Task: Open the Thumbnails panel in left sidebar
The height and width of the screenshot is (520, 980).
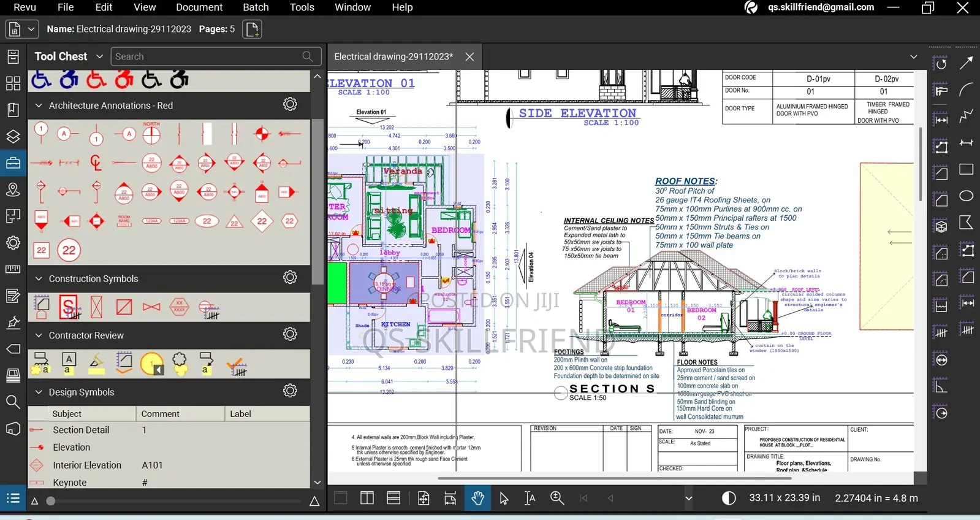Action: (13, 83)
